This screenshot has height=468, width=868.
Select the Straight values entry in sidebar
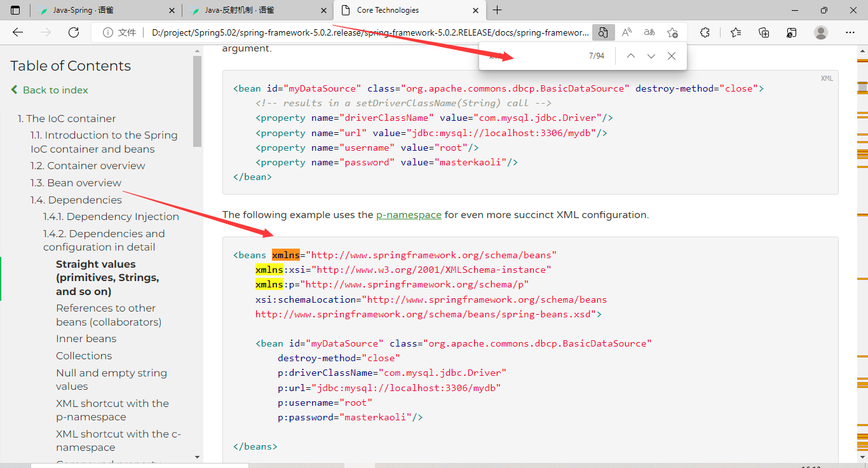pos(107,278)
